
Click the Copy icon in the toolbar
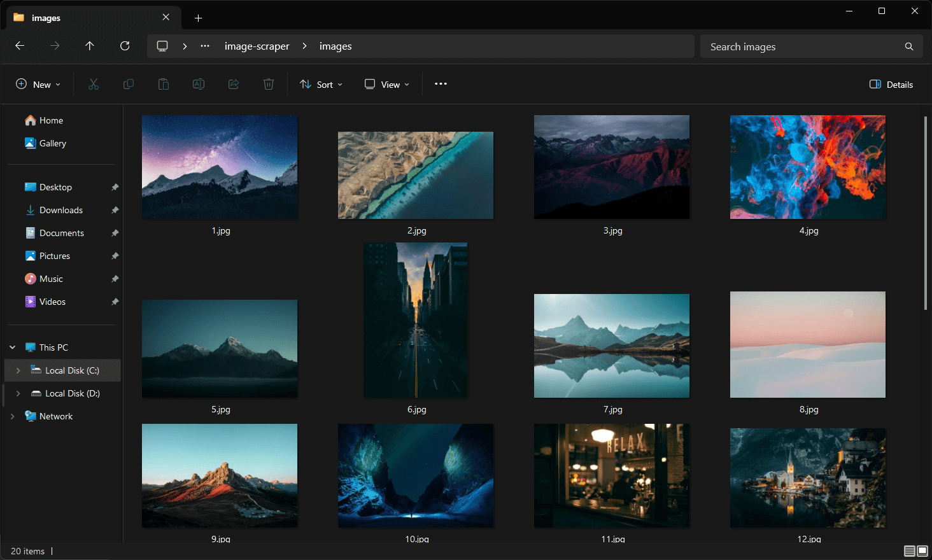(129, 83)
